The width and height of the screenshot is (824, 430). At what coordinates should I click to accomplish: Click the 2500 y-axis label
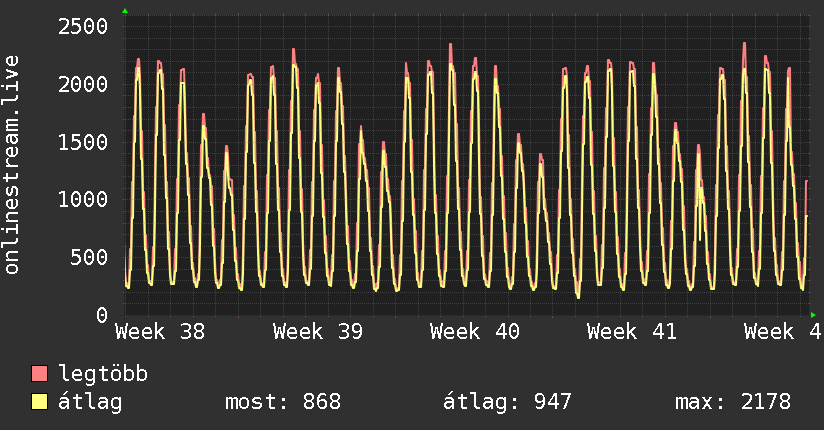click(x=83, y=26)
